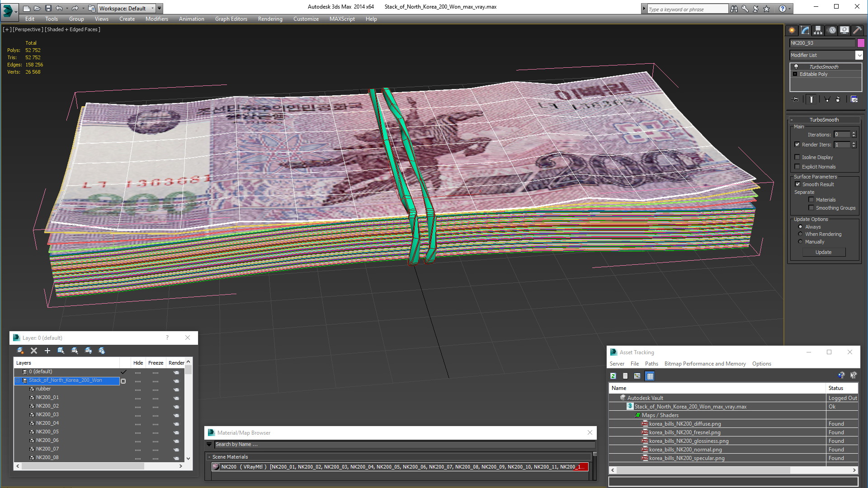Collapse the Scene Materials group
This screenshot has width=868, height=488.
click(209, 457)
